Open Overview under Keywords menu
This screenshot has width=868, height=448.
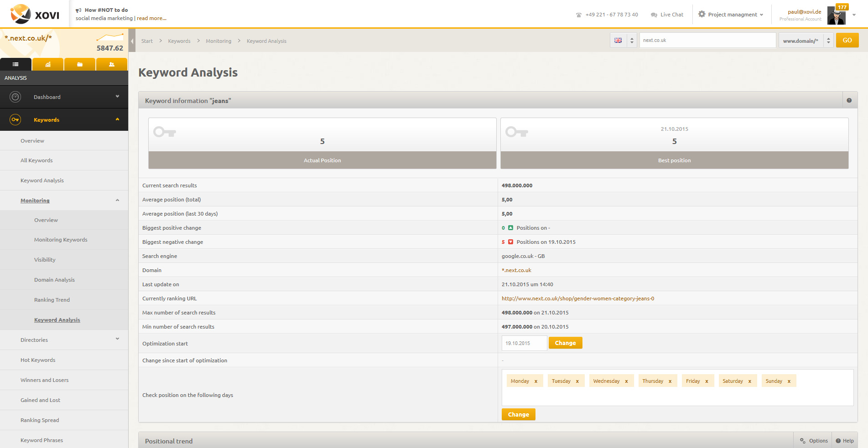click(x=32, y=141)
